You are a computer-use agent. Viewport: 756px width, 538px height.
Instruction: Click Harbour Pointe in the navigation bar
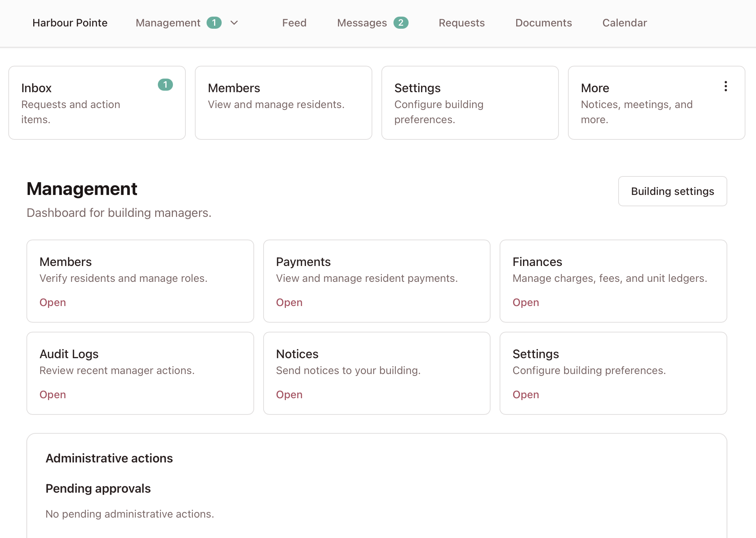pyautogui.click(x=70, y=23)
